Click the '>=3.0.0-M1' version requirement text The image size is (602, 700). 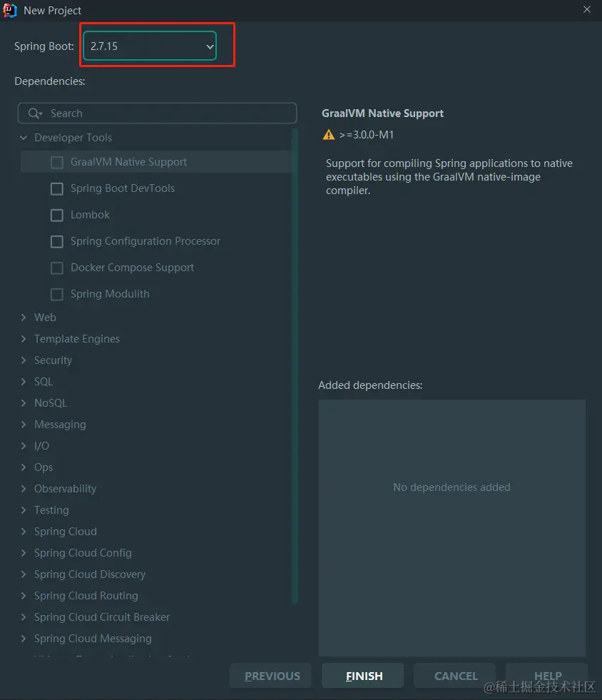coord(367,135)
